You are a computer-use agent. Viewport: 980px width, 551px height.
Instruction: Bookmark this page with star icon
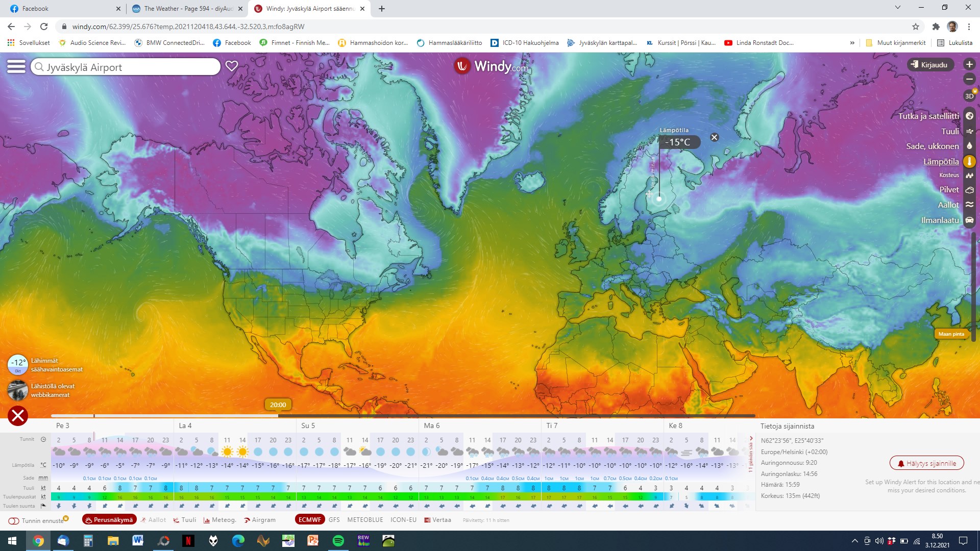coord(916,27)
